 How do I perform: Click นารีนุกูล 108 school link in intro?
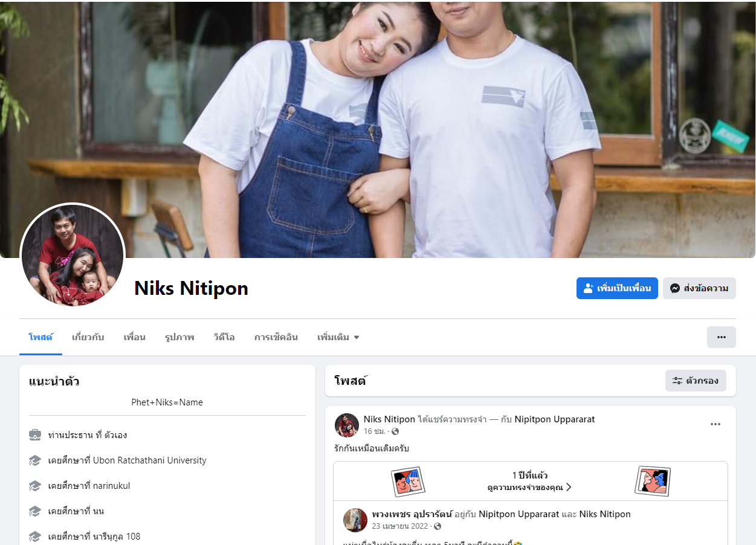(x=117, y=537)
